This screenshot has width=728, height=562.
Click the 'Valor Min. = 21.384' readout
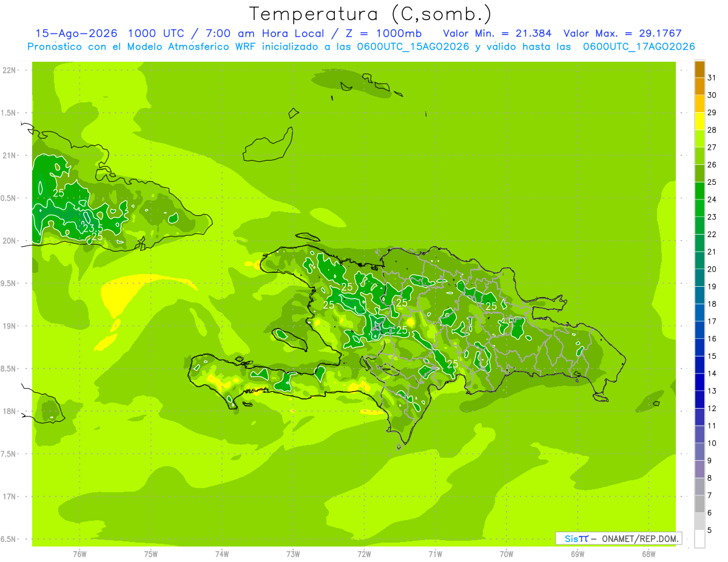(497, 33)
